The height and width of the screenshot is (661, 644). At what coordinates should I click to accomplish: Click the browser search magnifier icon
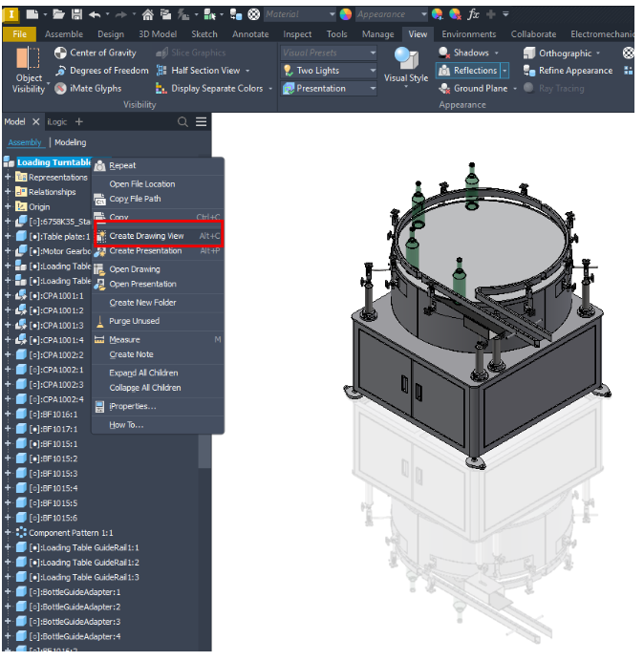click(182, 122)
